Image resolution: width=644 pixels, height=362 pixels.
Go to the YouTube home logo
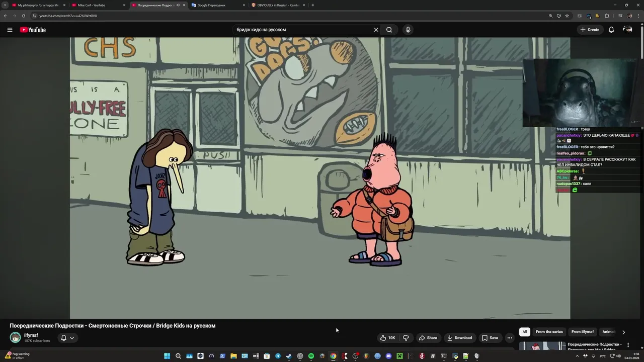pos(33,30)
